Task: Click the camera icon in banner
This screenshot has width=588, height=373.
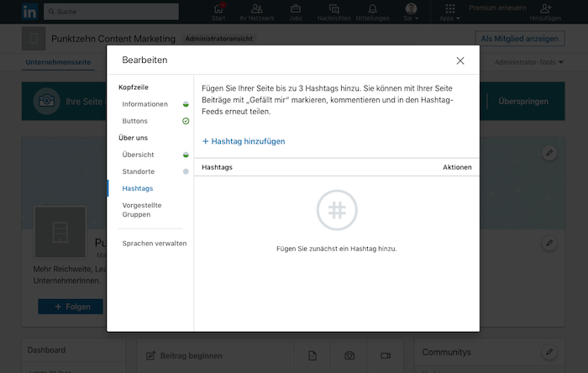Action: pos(46,101)
